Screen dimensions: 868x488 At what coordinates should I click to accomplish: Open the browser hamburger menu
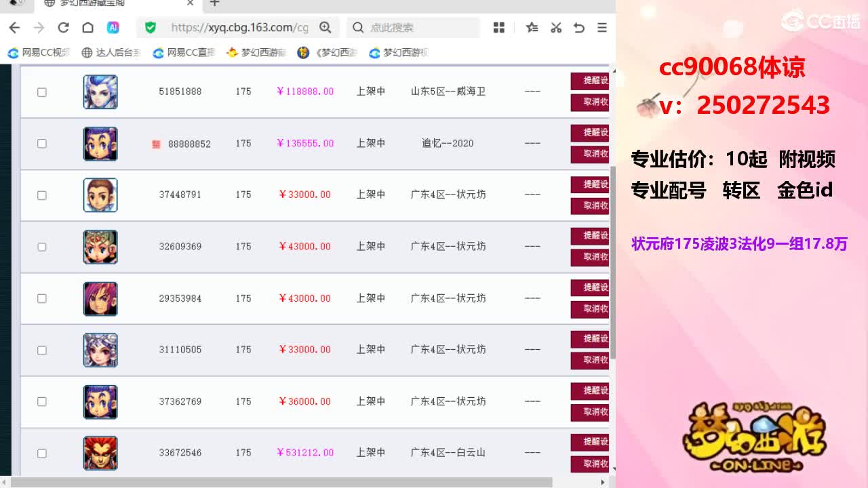601,28
